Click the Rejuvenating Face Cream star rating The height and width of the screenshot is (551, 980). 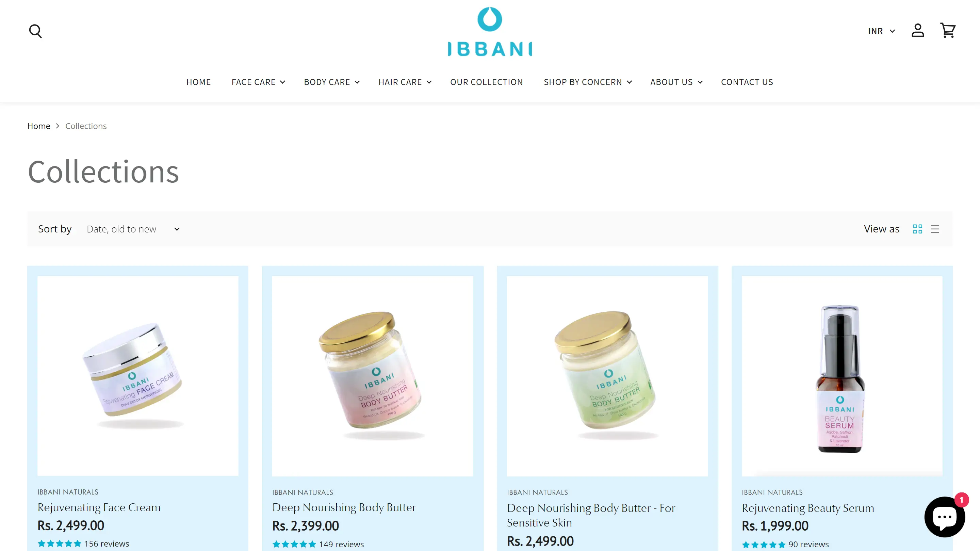[x=59, y=544]
